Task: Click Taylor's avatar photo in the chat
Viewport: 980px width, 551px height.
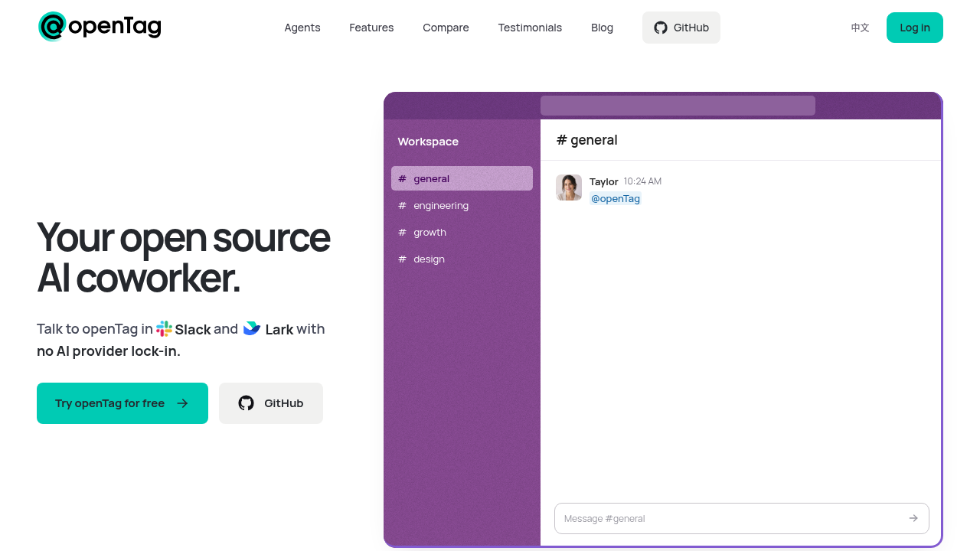Action: tap(569, 187)
